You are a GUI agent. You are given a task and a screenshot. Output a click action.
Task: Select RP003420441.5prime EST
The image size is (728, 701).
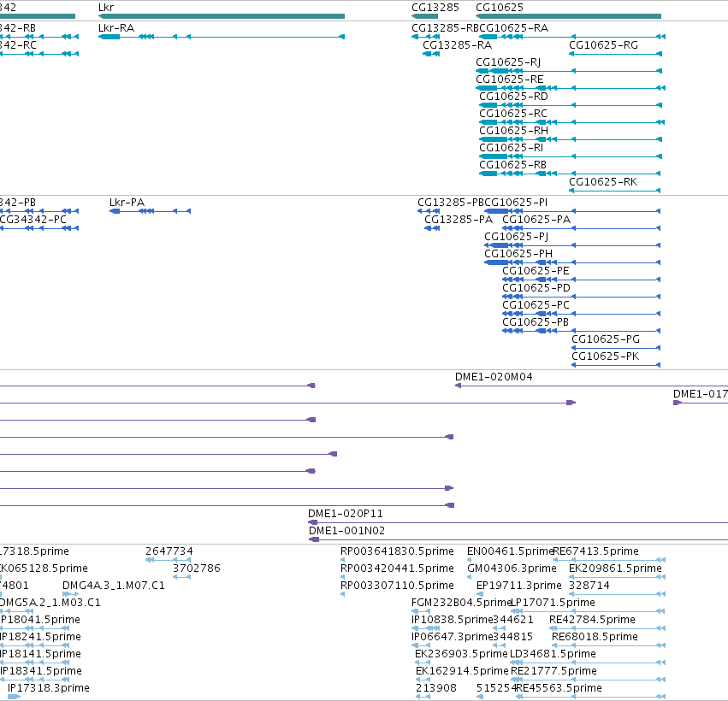343,577
